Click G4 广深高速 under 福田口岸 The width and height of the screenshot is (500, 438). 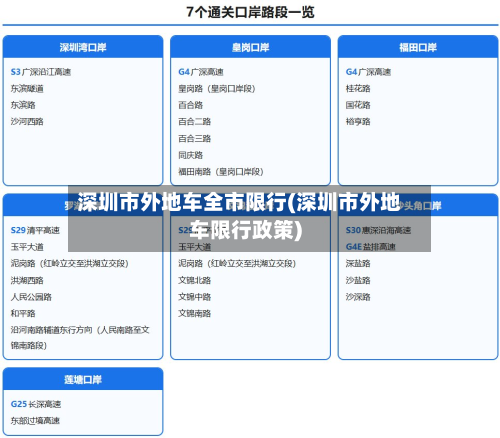point(368,72)
